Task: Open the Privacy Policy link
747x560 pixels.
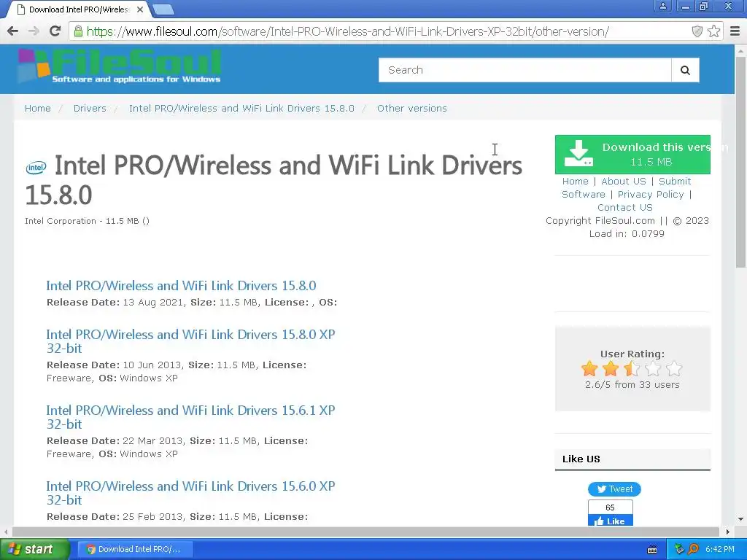Action: 650,194
